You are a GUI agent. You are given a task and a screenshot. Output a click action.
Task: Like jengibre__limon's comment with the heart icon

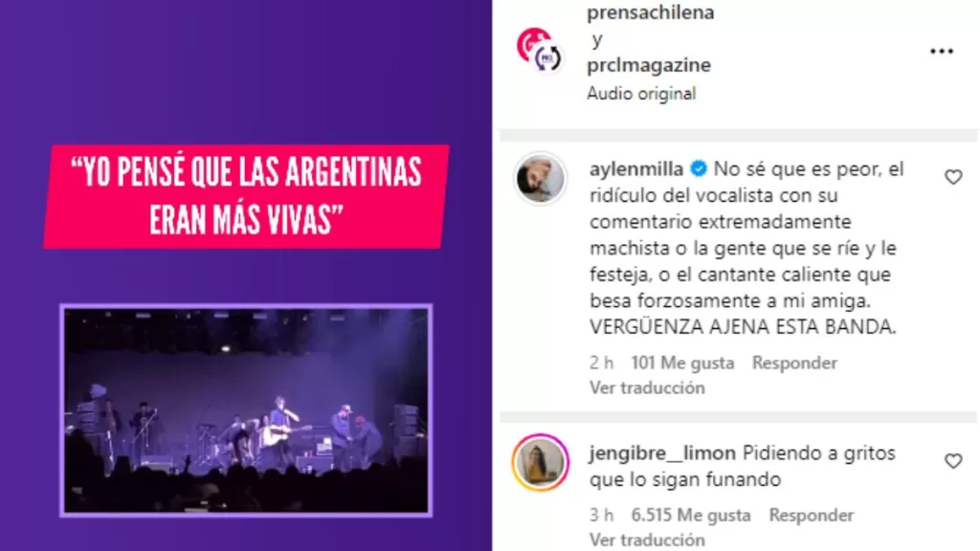953,461
